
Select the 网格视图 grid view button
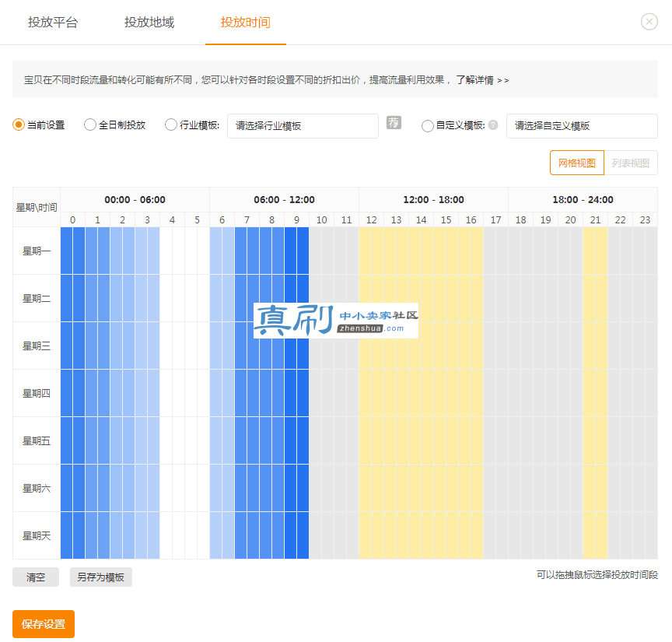click(577, 163)
